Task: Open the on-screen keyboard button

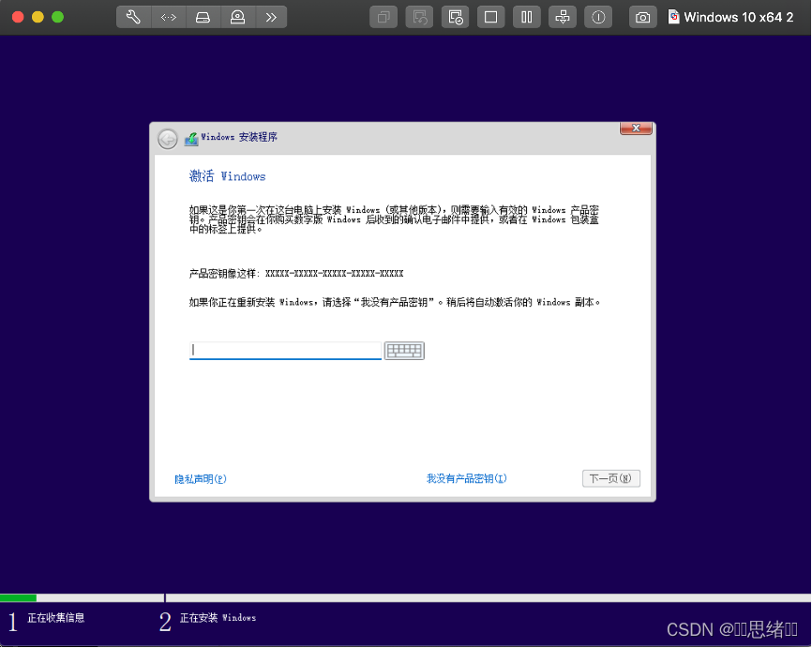Action: pos(404,351)
